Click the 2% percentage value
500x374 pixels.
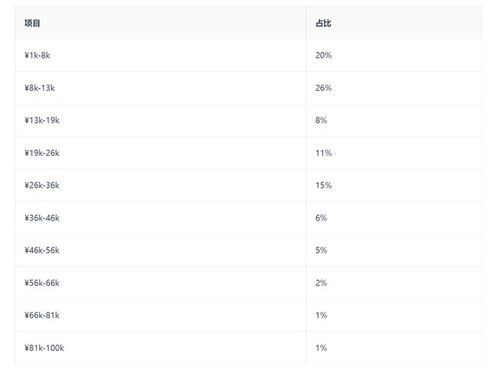coord(321,283)
